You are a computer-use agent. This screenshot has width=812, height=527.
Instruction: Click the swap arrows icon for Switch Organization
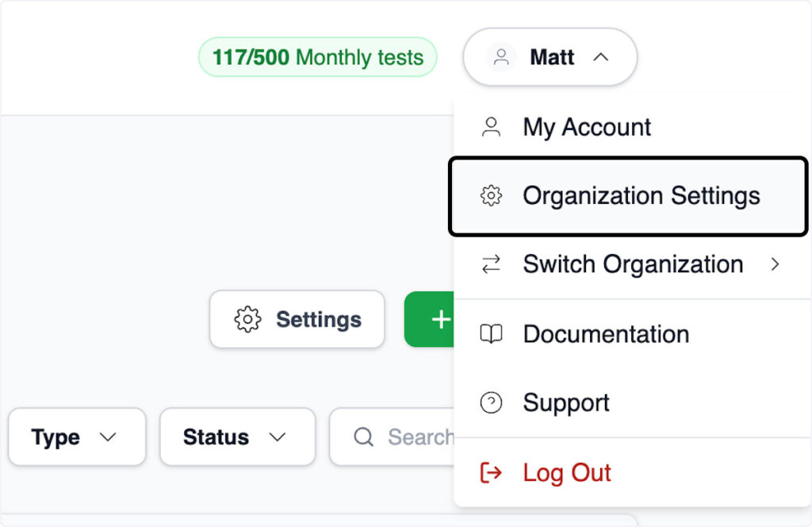pyautogui.click(x=492, y=265)
